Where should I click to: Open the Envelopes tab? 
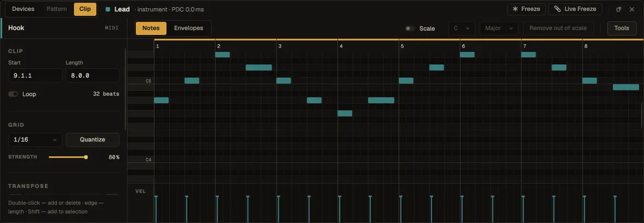click(188, 28)
